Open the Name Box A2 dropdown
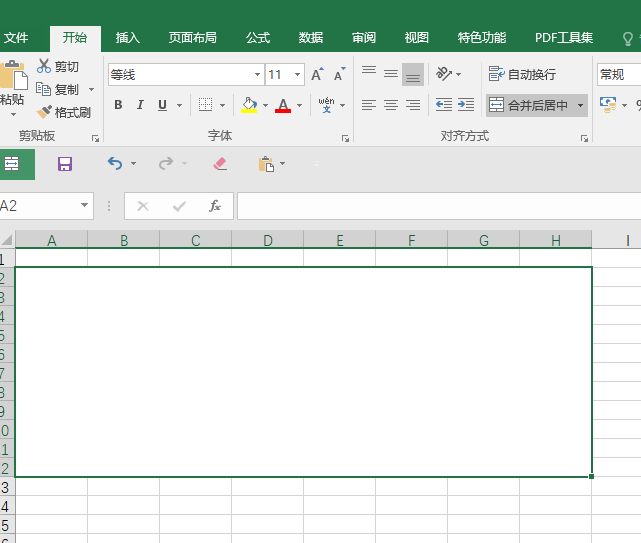 84,205
